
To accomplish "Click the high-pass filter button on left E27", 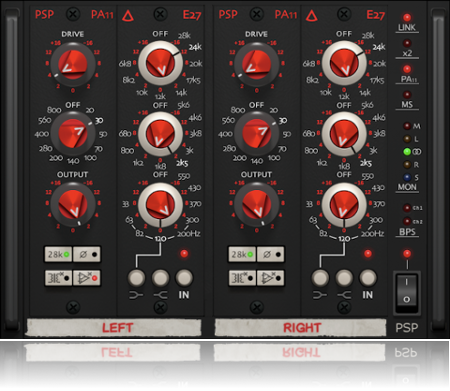I will point(136,278).
